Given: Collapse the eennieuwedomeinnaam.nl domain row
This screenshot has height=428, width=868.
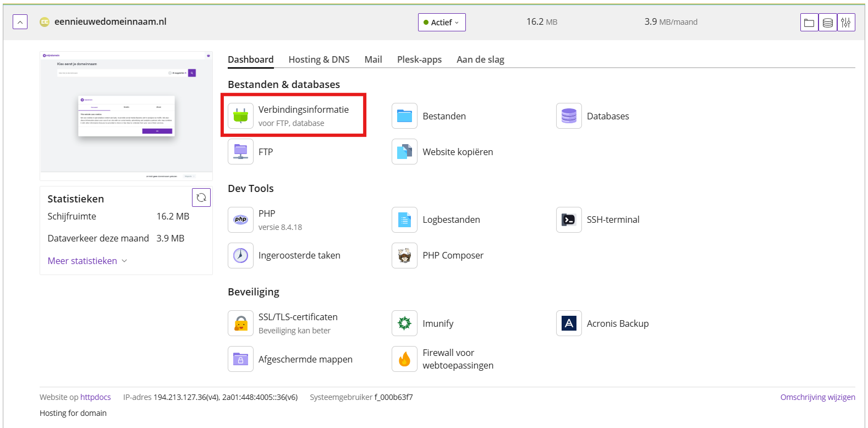Looking at the screenshot, I should (20, 22).
